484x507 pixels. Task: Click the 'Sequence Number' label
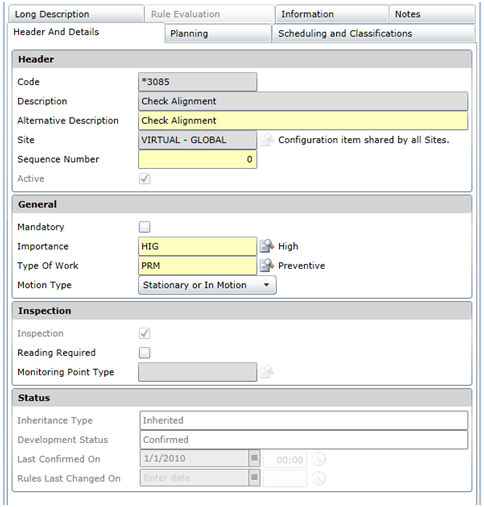pyautogui.click(x=58, y=159)
